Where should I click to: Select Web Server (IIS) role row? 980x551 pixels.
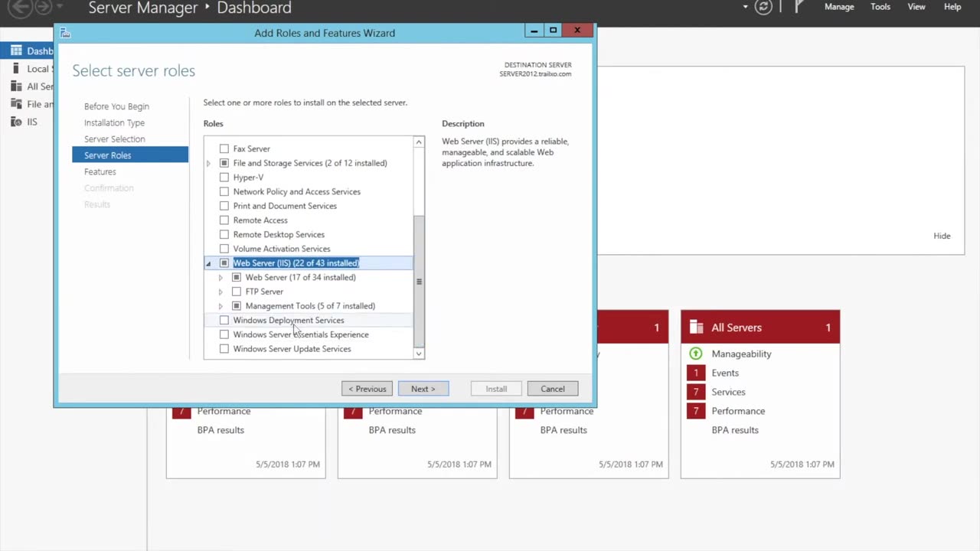click(309, 263)
